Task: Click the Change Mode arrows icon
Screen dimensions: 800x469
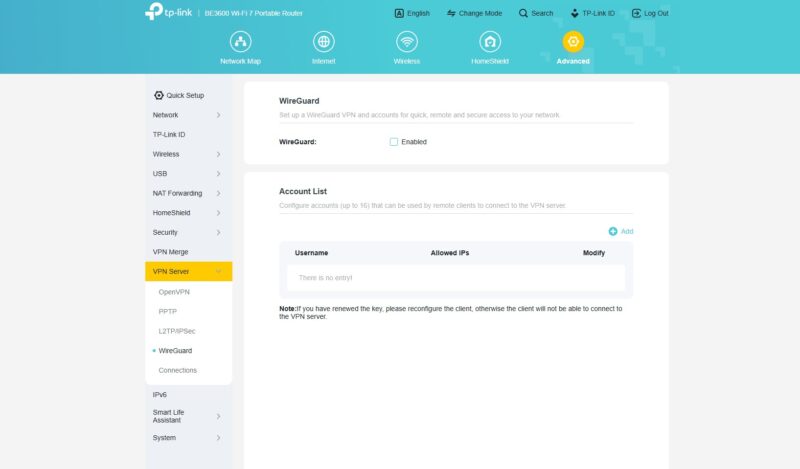Action: pos(451,13)
